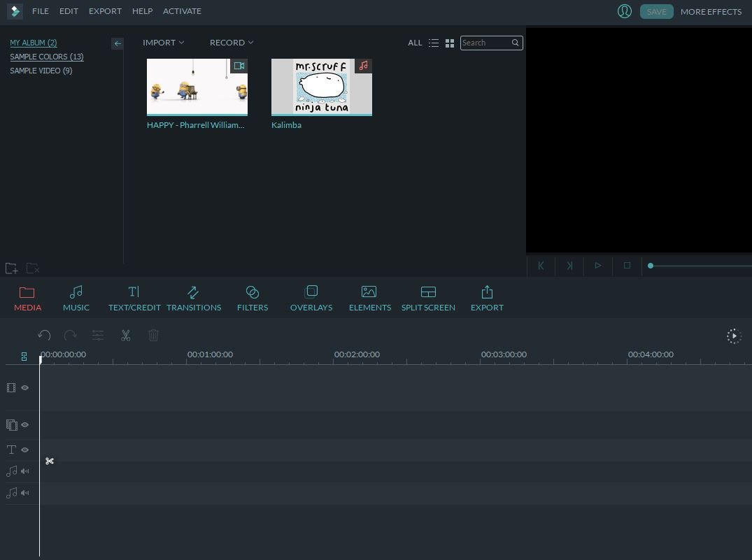
Task: Mute the second music track
Action: 25,492
